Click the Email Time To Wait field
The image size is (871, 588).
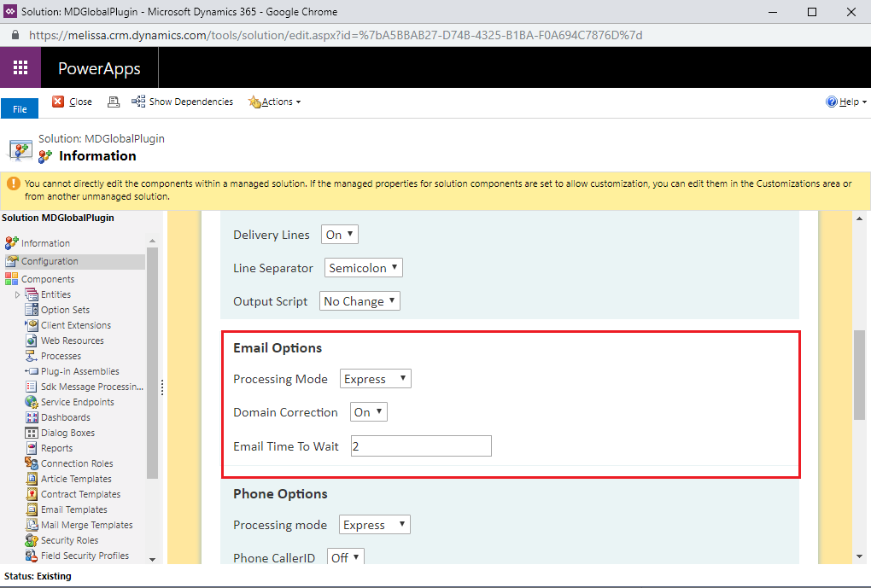[x=421, y=445]
